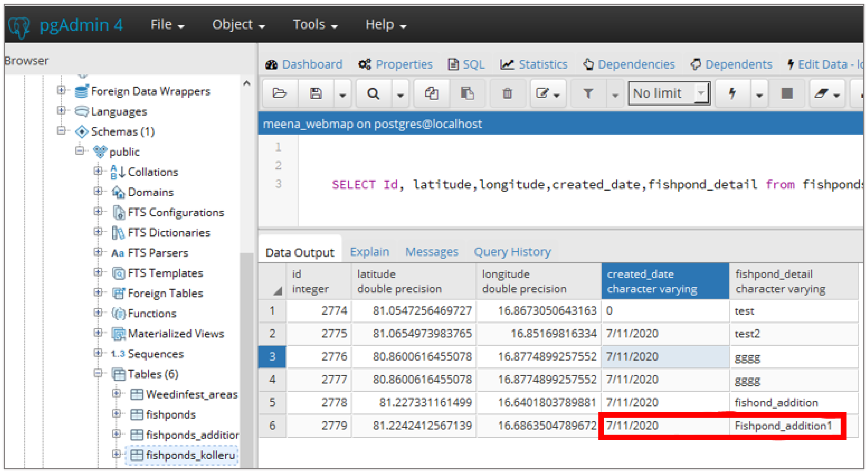
Task: Click the Find magnifier icon
Action: (x=373, y=93)
